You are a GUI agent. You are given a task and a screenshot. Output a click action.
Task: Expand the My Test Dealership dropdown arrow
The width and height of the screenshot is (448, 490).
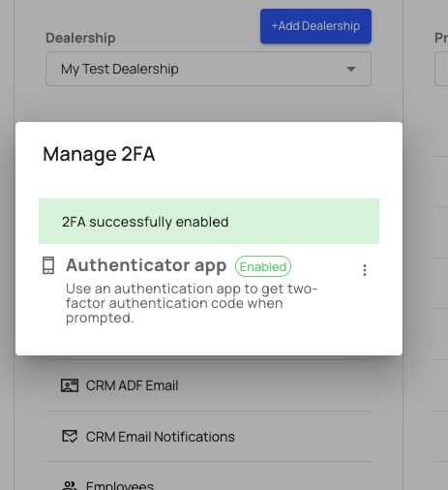point(351,69)
